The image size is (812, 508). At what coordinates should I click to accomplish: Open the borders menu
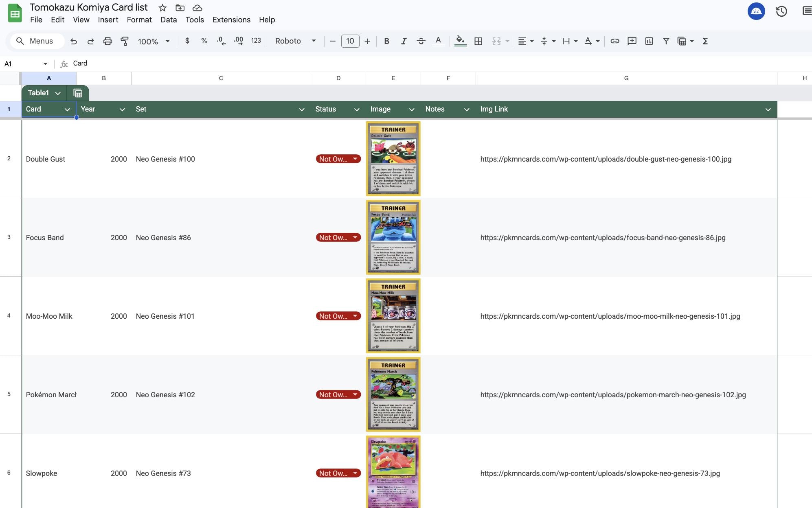[x=478, y=41]
